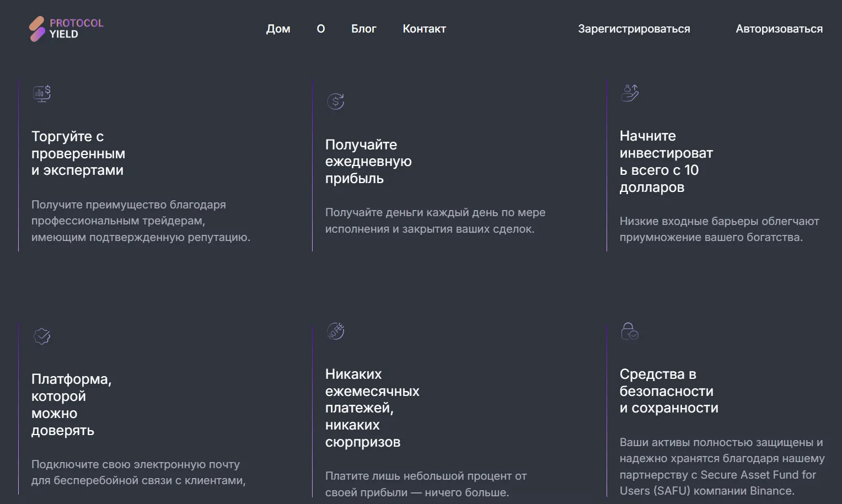Click the Protocol Yield logo
This screenshot has width=842, height=504.
point(66,29)
